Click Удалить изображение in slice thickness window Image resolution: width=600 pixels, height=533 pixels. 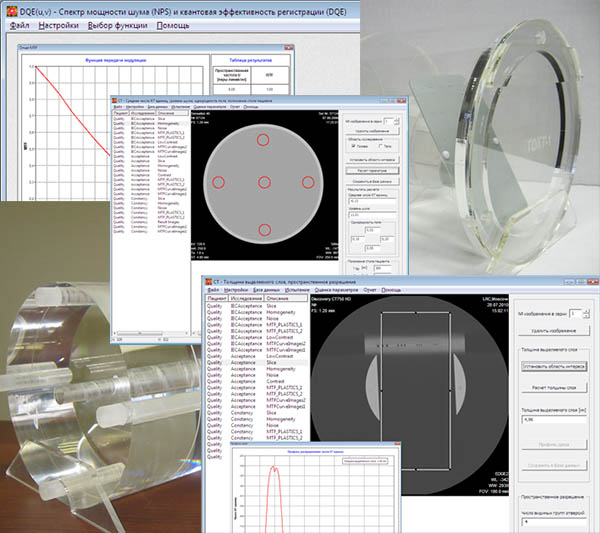(x=553, y=331)
